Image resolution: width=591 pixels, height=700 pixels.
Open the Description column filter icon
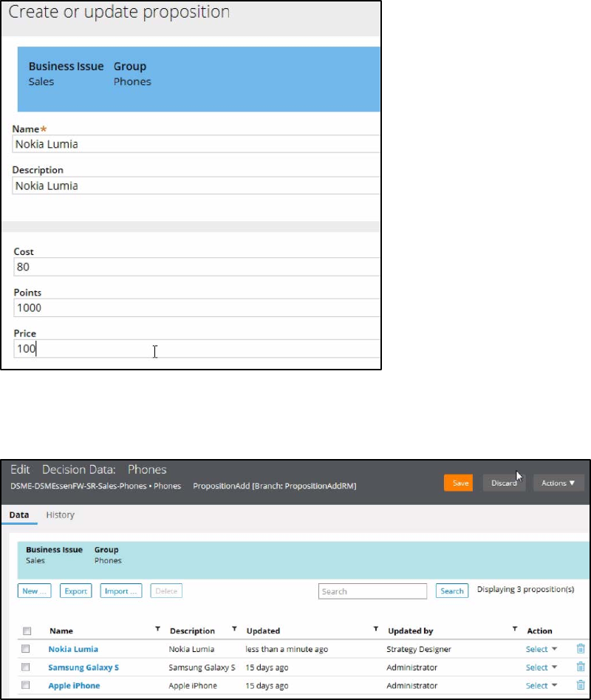click(x=234, y=628)
